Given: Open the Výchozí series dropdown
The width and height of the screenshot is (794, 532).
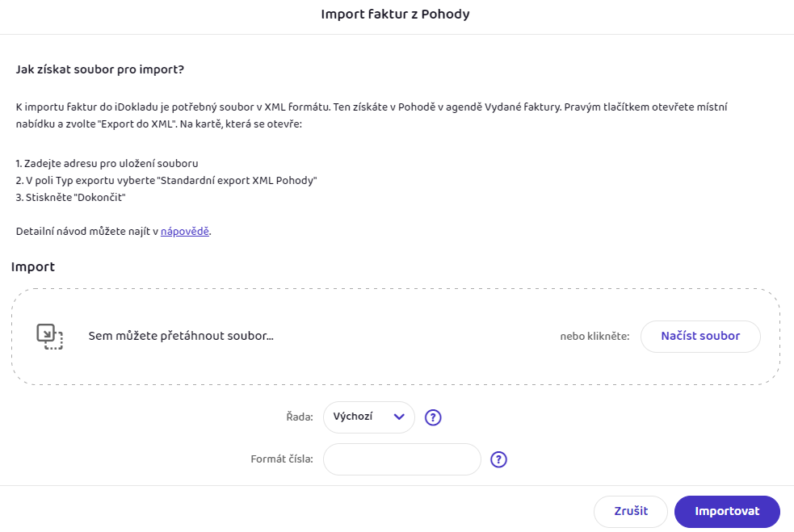Looking at the screenshot, I should coord(369,417).
